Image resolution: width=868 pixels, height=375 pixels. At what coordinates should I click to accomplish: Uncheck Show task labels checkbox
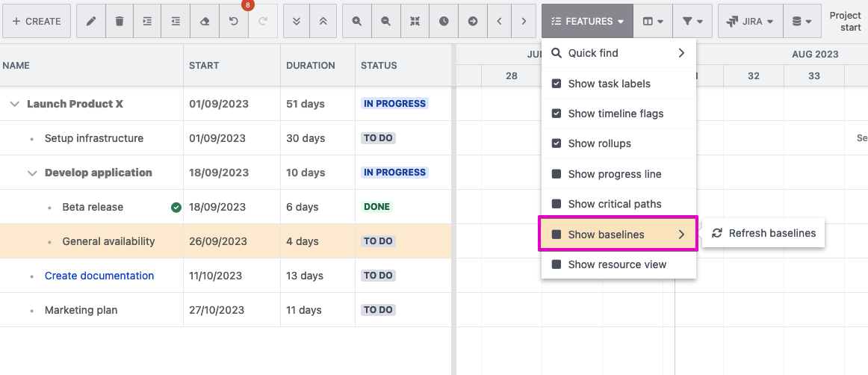pos(557,84)
